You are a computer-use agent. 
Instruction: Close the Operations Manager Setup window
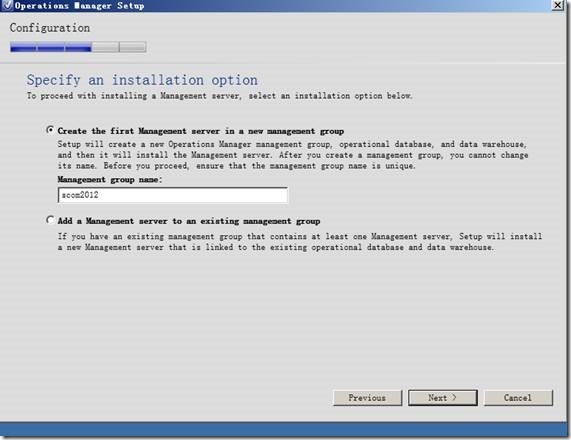[557, 5]
